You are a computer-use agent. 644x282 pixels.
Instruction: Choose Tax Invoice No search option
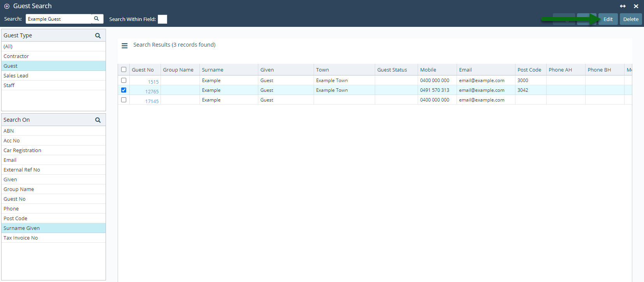coord(53,238)
